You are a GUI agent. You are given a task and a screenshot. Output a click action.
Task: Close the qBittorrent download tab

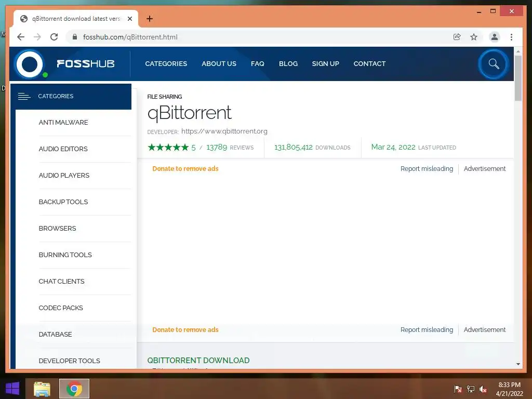point(129,19)
